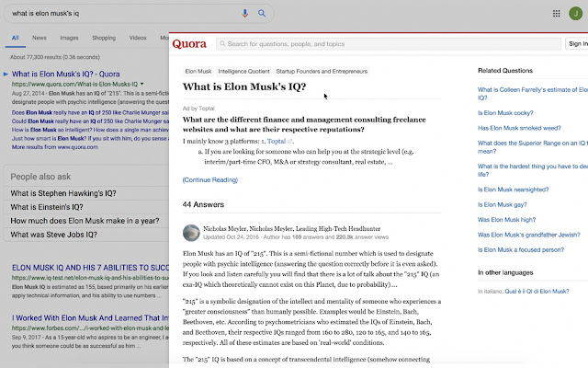Open Was Elon Musk's grandfather Jewish? question

click(529, 235)
